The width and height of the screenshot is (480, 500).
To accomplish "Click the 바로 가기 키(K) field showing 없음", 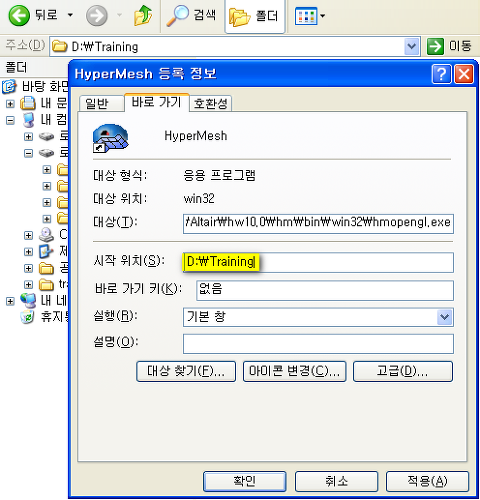I will (x=325, y=290).
